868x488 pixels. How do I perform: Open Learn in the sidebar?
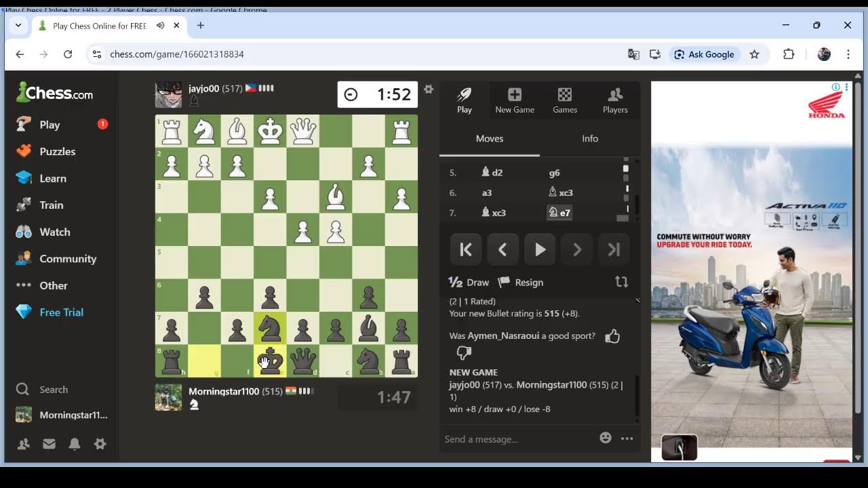click(52, 178)
